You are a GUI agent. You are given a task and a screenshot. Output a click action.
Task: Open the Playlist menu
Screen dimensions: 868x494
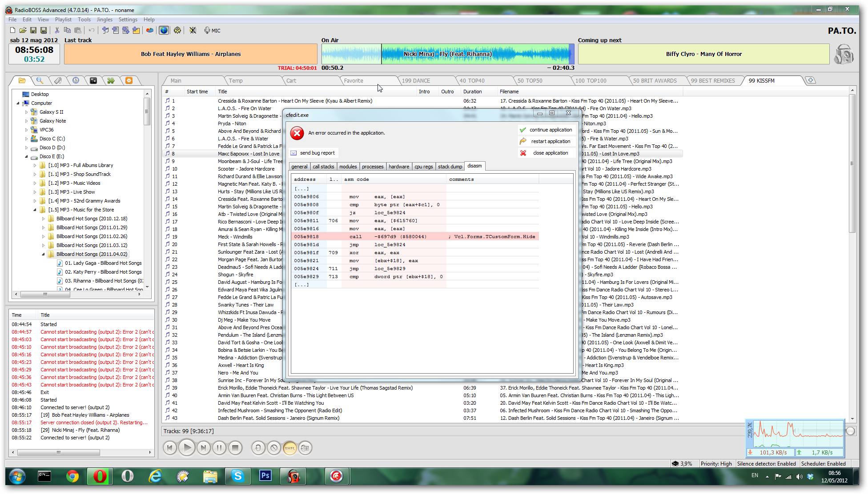[63, 20]
